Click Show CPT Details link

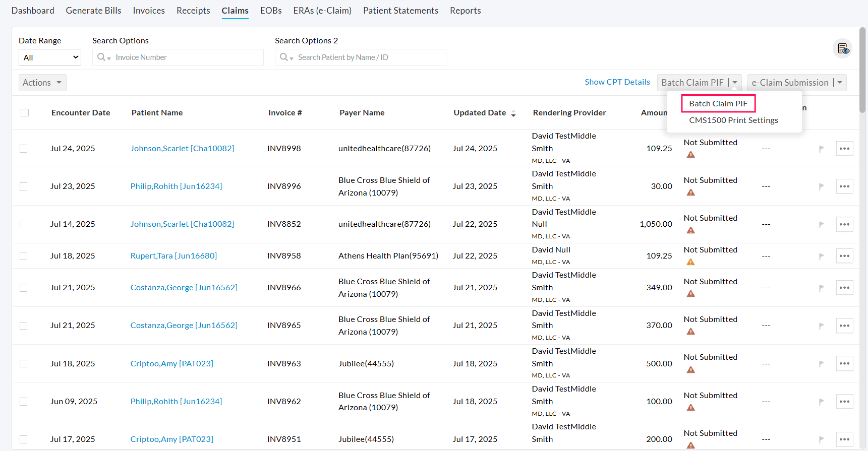click(617, 82)
